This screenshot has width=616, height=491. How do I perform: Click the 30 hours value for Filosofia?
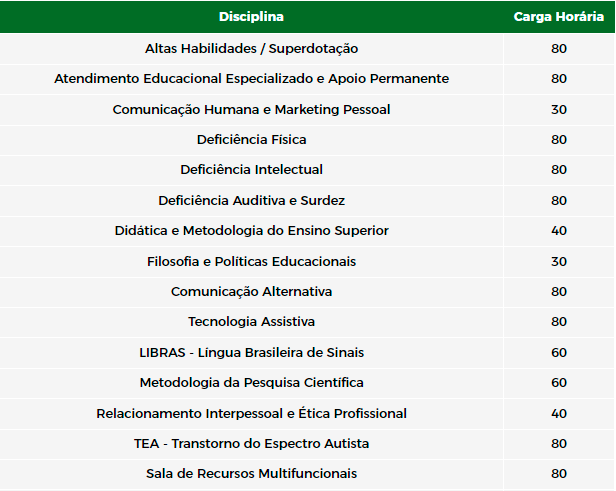(x=559, y=262)
